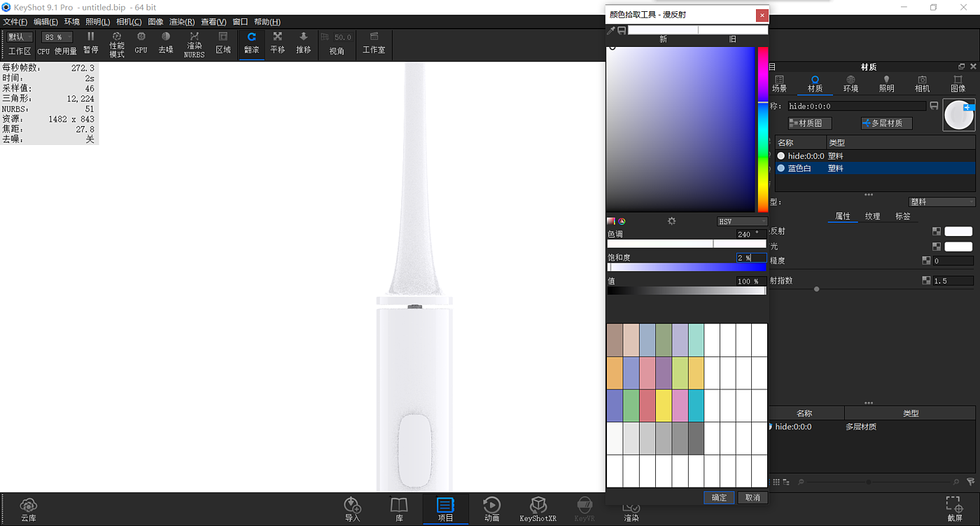Open the Cloud Library (云库)

click(28, 509)
